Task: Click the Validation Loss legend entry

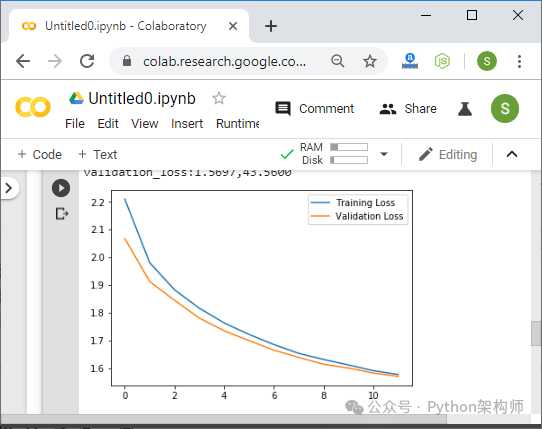Action: [x=357, y=216]
